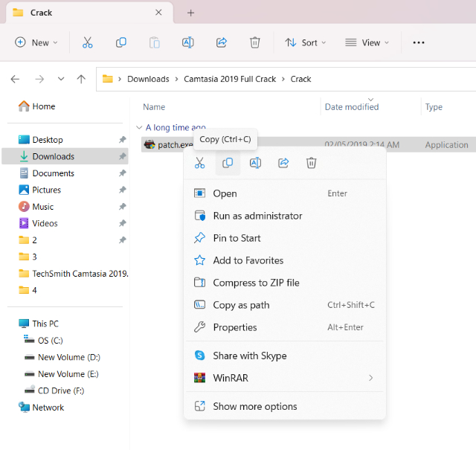Open the View dropdown
The width and height of the screenshot is (476, 450).
(x=367, y=42)
